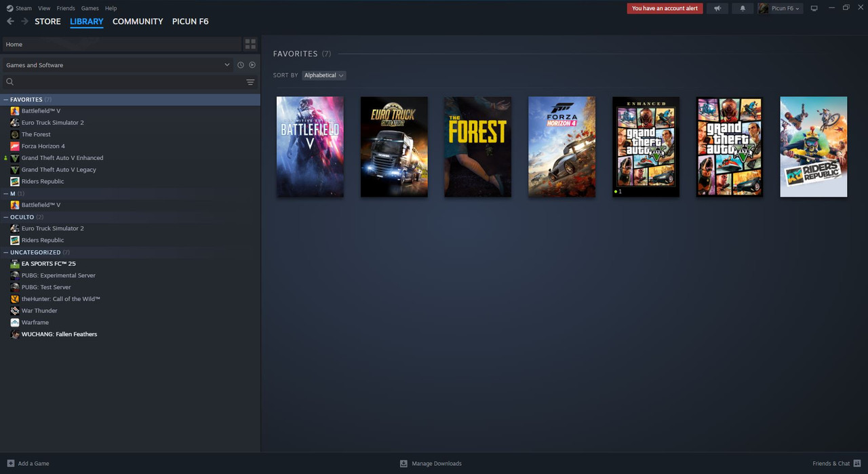868x474 pixels.
Task: Click the profile avatar icon
Action: (x=764, y=8)
